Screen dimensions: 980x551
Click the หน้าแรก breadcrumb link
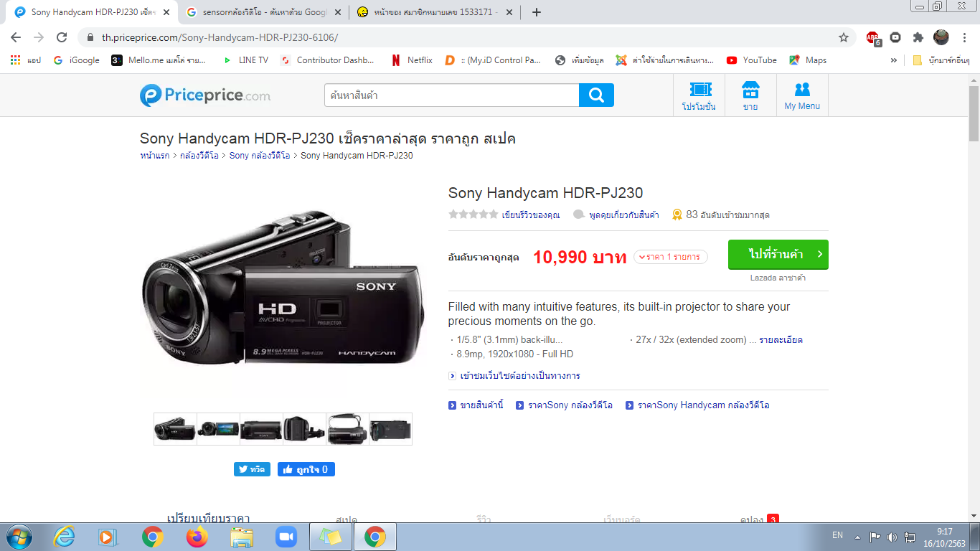(x=155, y=155)
